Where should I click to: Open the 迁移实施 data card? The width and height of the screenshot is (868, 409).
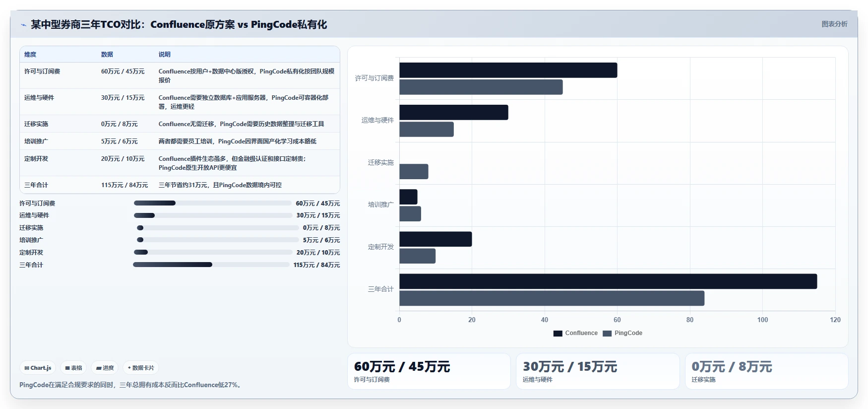(767, 371)
